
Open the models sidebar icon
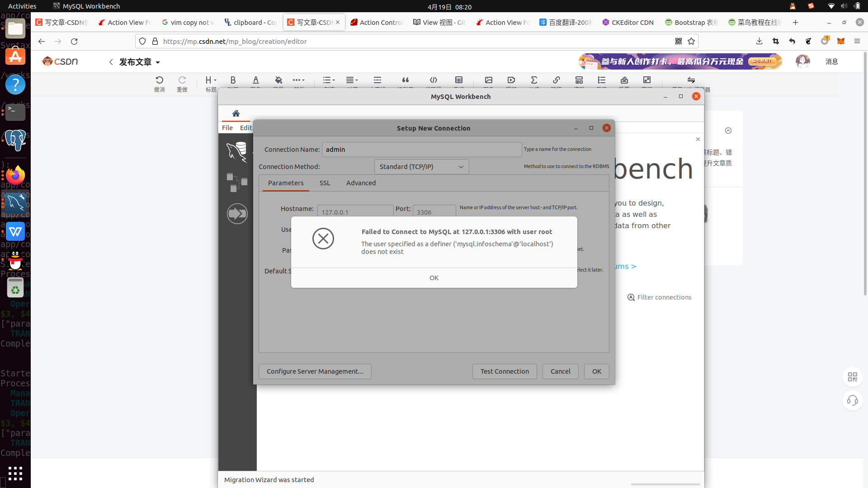coord(237,183)
